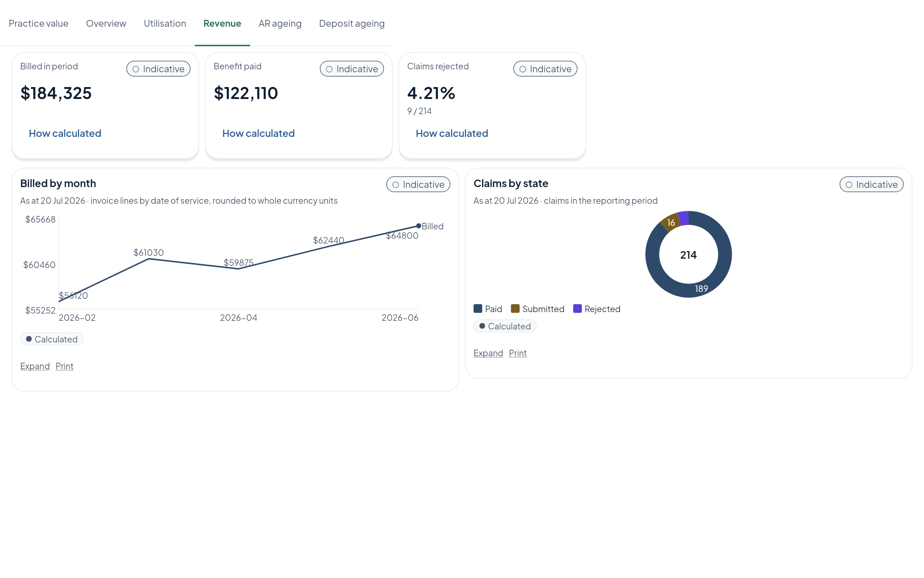Print the Billed by month chart

point(65,366)
